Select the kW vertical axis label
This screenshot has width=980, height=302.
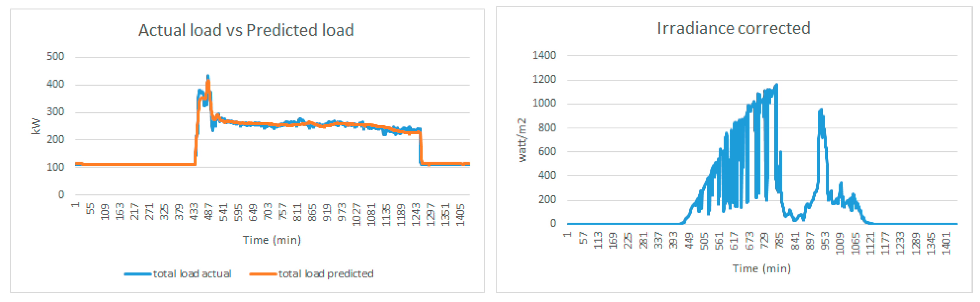coord(35,126)
